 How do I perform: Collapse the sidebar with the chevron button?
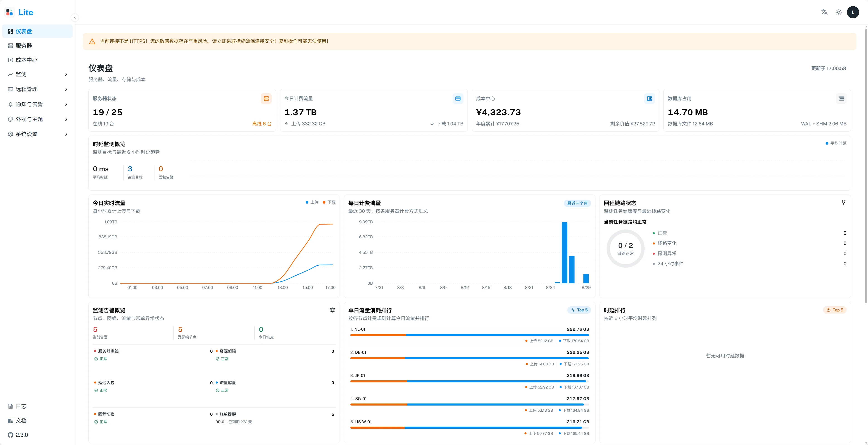75,18
